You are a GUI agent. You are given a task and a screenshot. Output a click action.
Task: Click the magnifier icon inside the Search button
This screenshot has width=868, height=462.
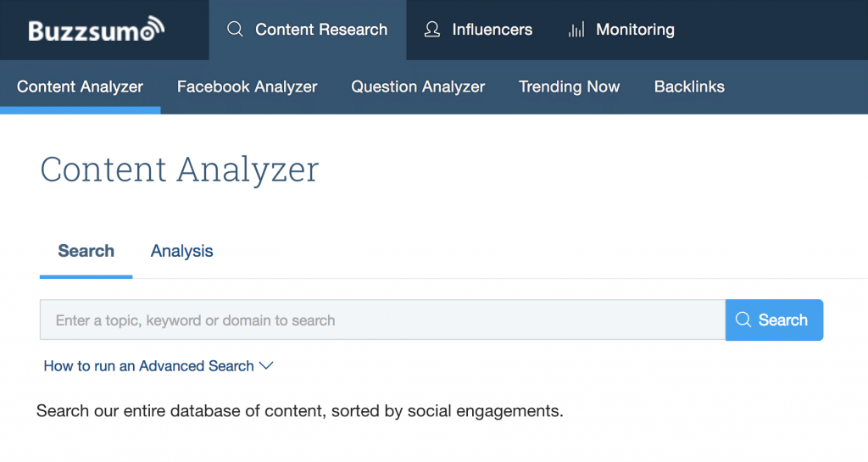click(x=743, y=320)
